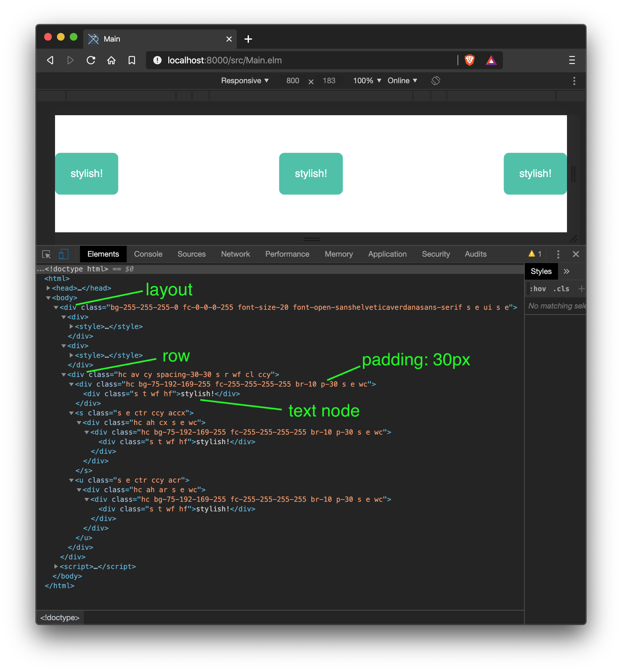The width and height of the screenshot is (622, 672).
Task: Collapse the div with class hc ah cx
Action: [x=79, y=422]
